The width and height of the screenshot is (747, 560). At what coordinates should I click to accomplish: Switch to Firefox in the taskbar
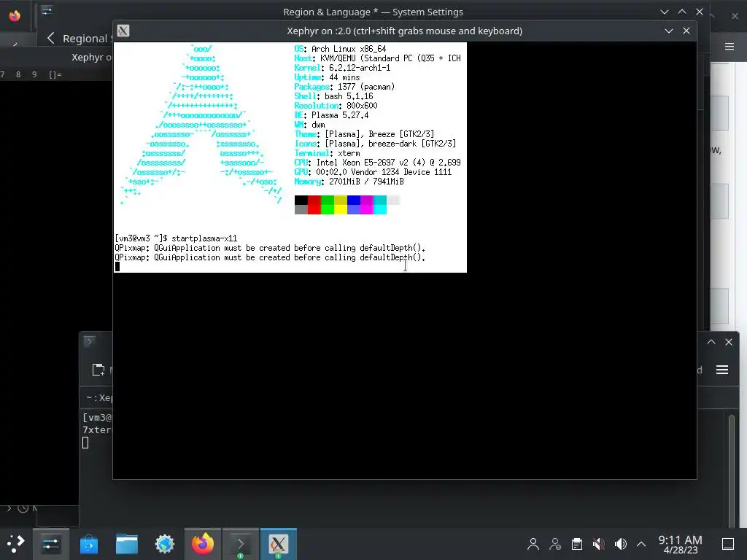[x=203, y=543]
